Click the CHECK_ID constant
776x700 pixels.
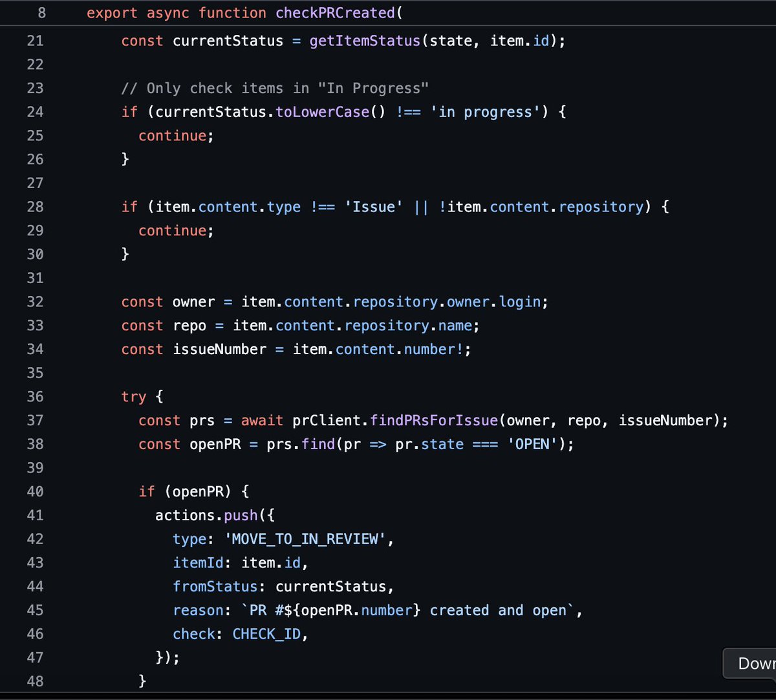(266, 635)
